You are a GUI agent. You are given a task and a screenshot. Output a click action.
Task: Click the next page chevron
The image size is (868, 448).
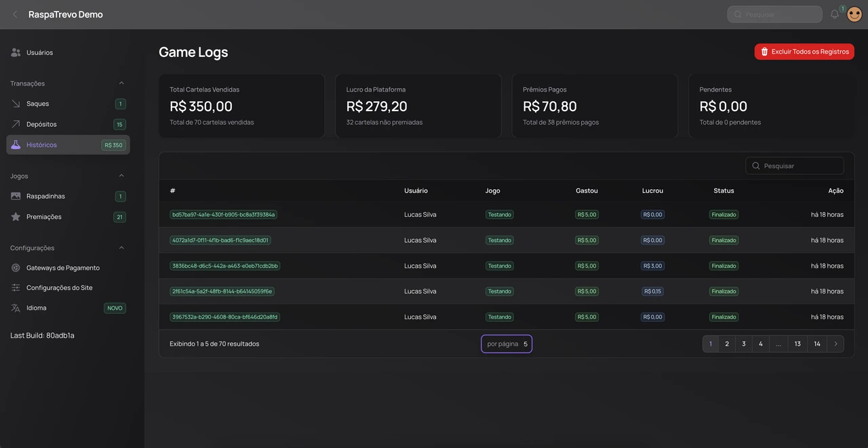tap(835, 343)
